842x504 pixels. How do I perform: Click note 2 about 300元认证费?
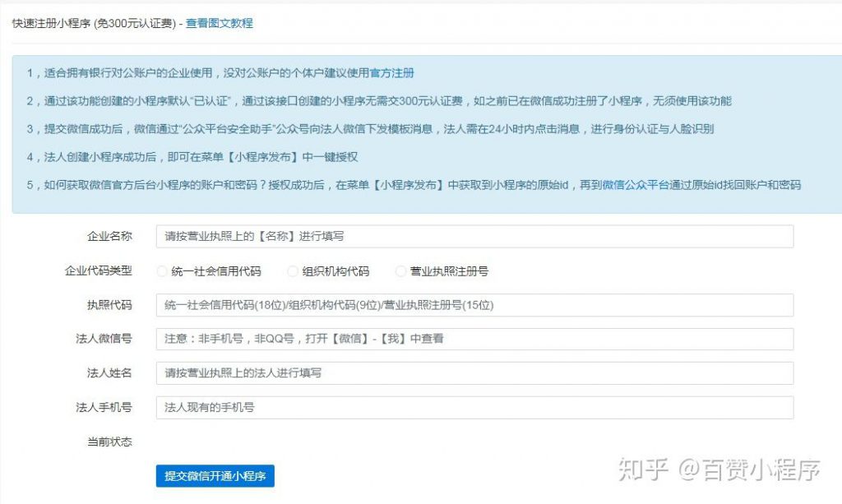coord(378,101)
